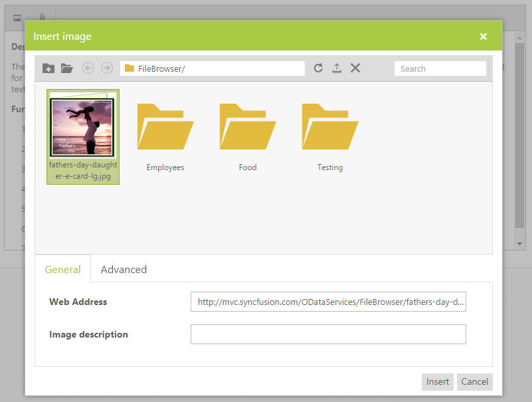Open the Employees folder
Screen dimensions: 532x402
coord(165,127)
